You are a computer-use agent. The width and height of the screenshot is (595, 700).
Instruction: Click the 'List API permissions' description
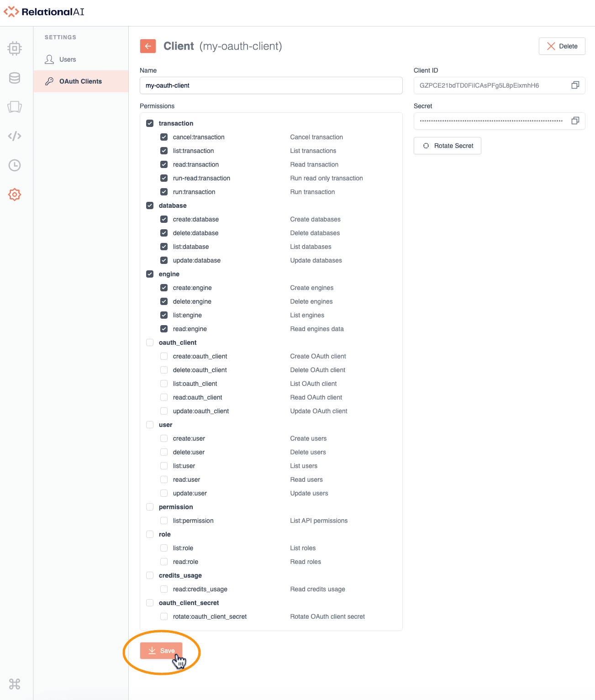coord(319,521)
